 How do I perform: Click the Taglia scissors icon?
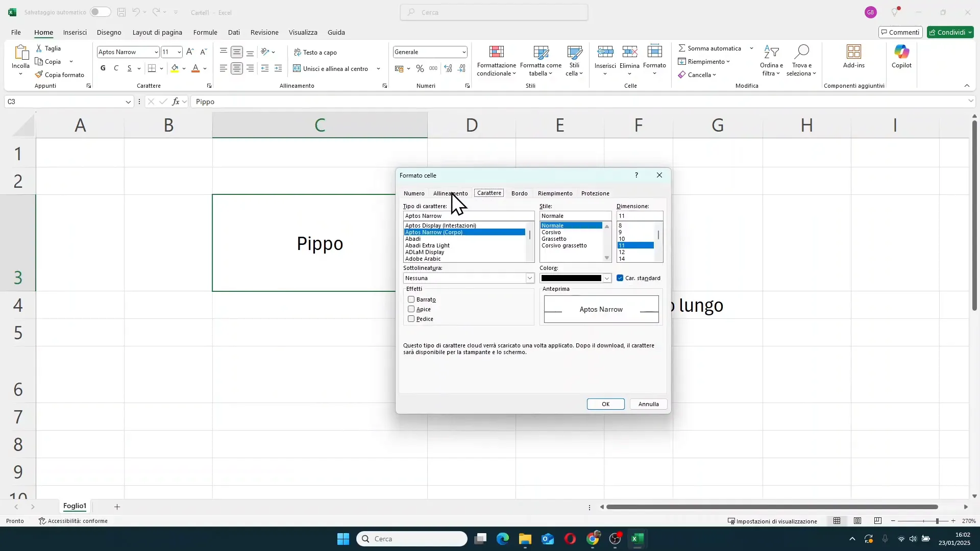(x=39, y=48)
